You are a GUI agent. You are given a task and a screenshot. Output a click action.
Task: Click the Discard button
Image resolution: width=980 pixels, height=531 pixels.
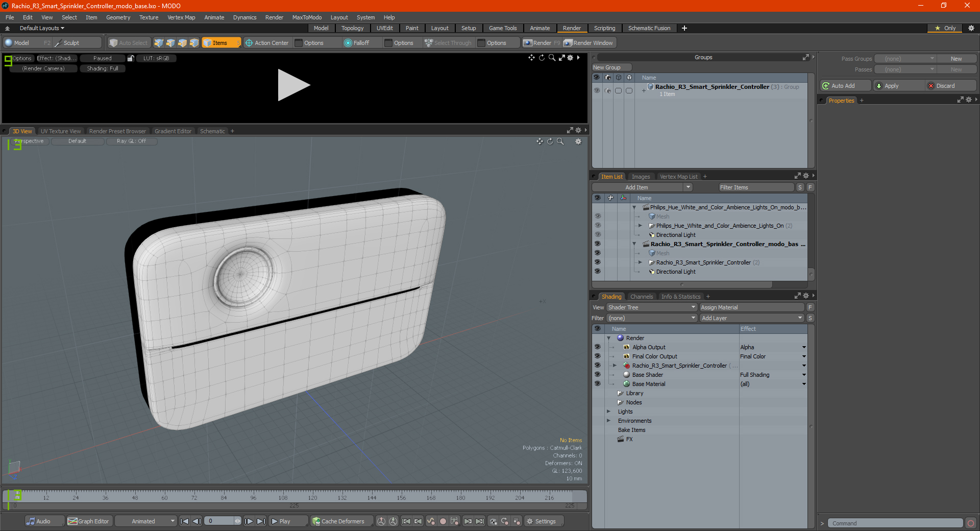(950, 86)
